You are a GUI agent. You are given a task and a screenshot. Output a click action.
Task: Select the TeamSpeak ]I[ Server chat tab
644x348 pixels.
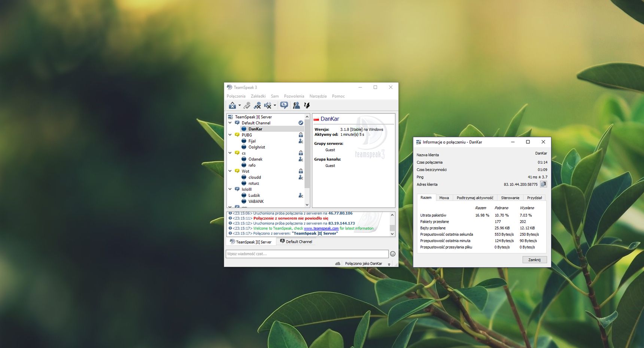250,242
